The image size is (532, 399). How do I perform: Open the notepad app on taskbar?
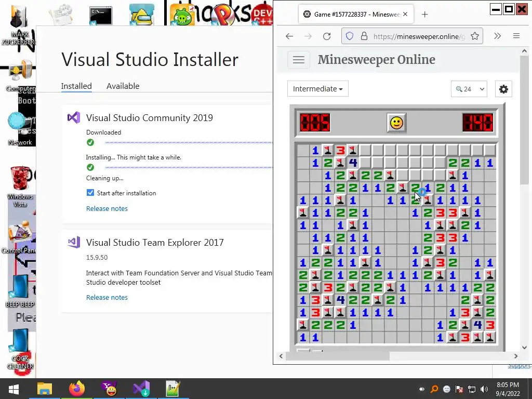pyautogui.click(x=172, y=389)
